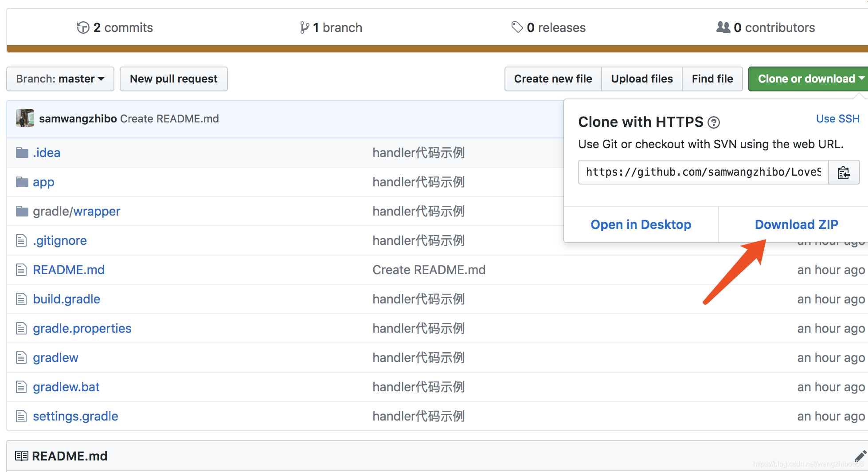Open the app folder
Image resolution: width=868 pixels, height=472 pixels.
[x=43, y=182]
